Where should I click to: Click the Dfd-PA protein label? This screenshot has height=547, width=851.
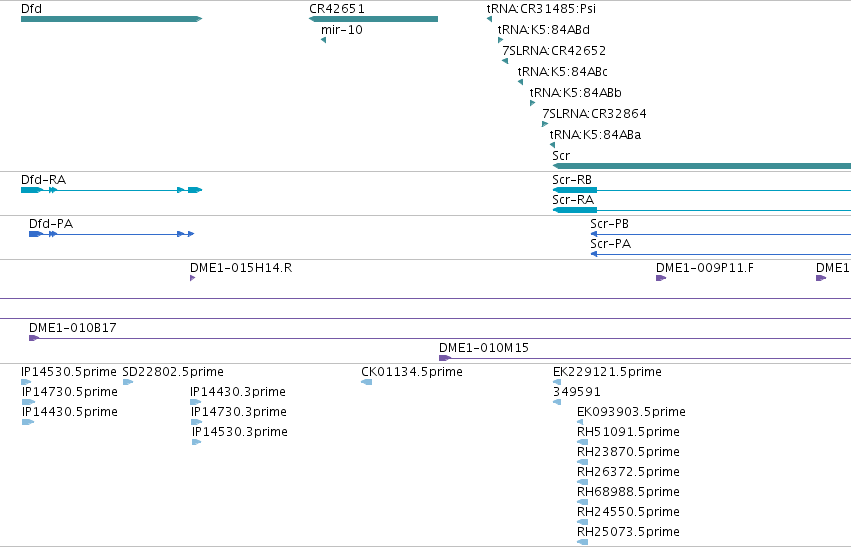(x=51, y=224)
